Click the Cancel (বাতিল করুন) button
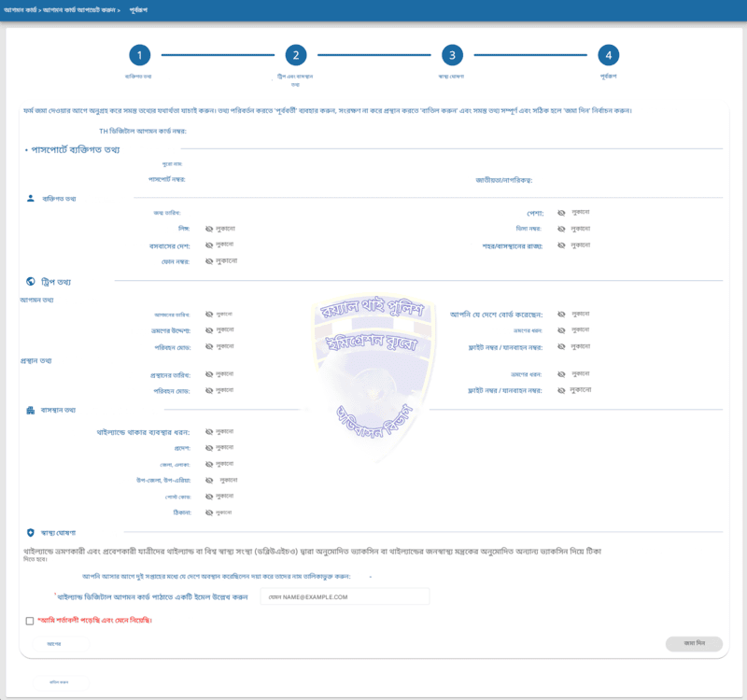This screenshot has width=747, height=700. [61, 682]
